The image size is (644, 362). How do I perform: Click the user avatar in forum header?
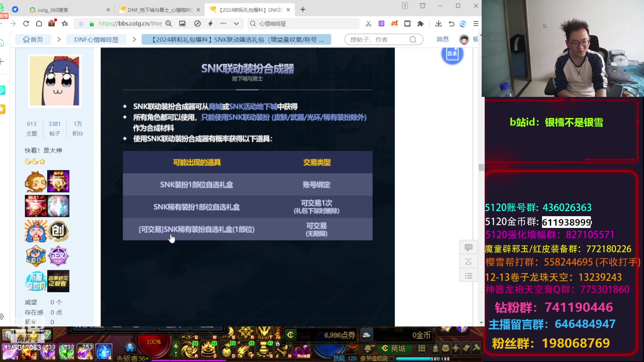[464, 40]
